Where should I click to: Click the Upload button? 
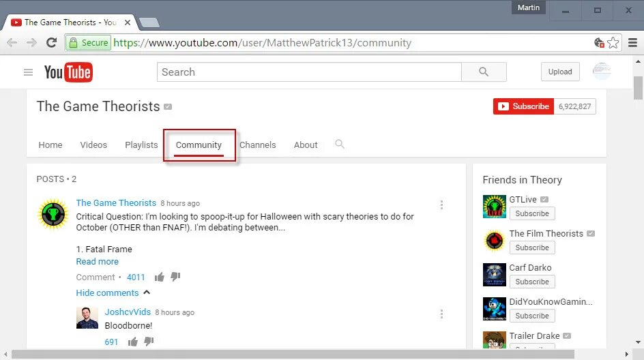tap(560, 72)
